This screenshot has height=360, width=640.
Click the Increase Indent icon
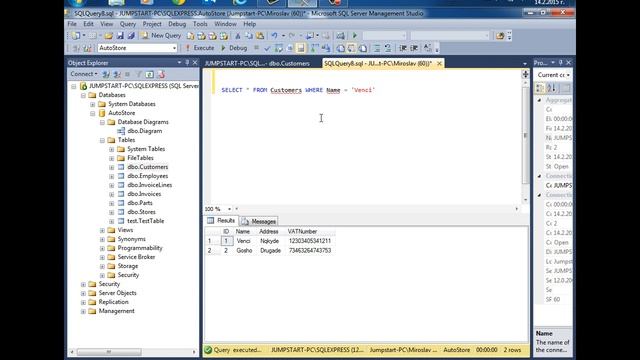coord(414,48)
